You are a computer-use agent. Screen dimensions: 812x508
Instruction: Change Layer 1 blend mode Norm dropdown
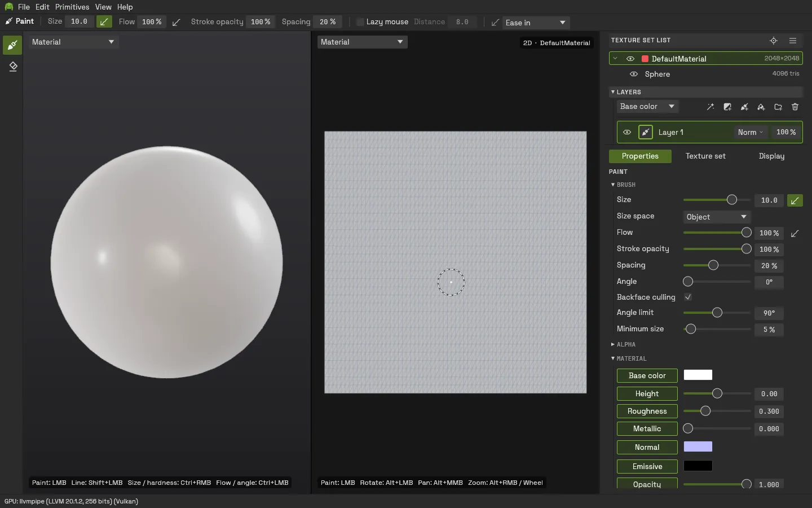(x=751, y=132)
